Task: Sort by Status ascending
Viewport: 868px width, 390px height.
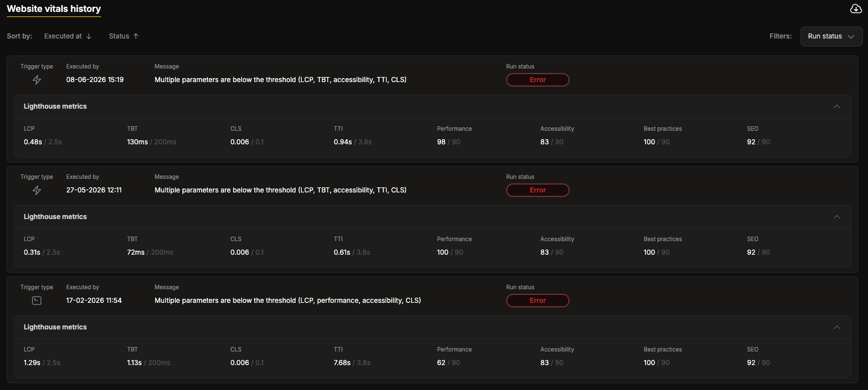Action: click(124, 36)
